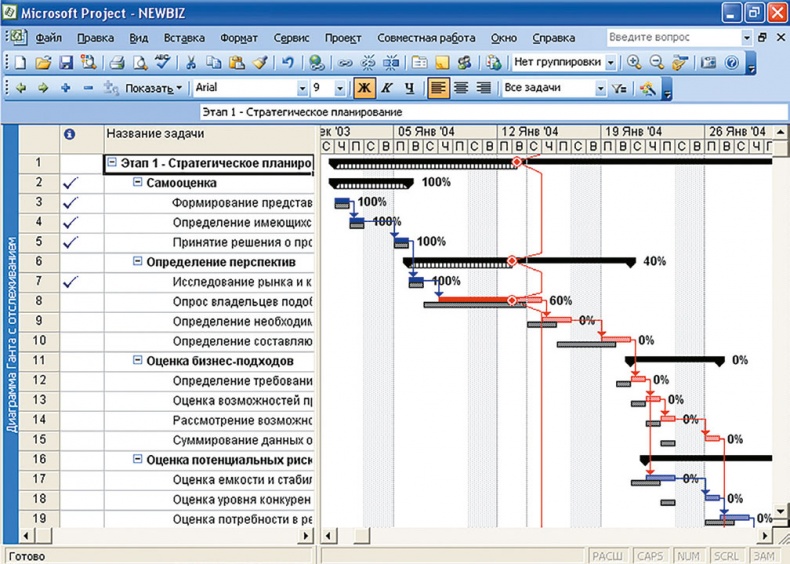Toggle Bold formatting button
Screen dimensions: 790x564
pyautogui.click(x=364, y=88)
